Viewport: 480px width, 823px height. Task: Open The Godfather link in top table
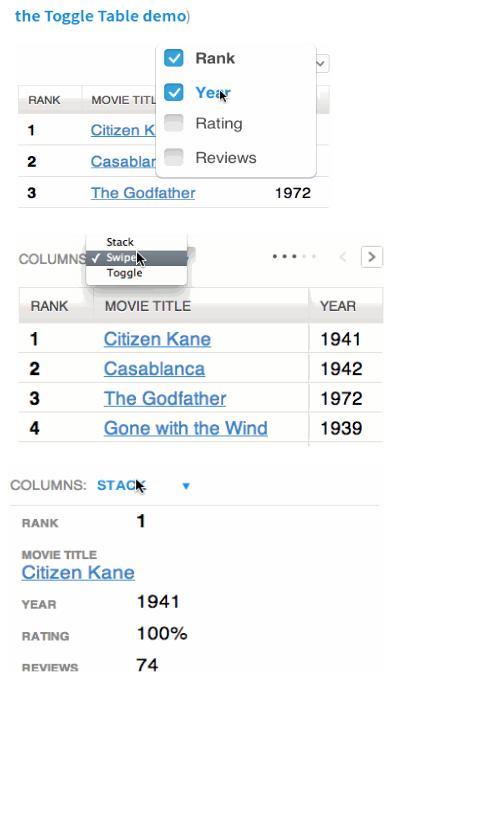click(x=143, y=193)
